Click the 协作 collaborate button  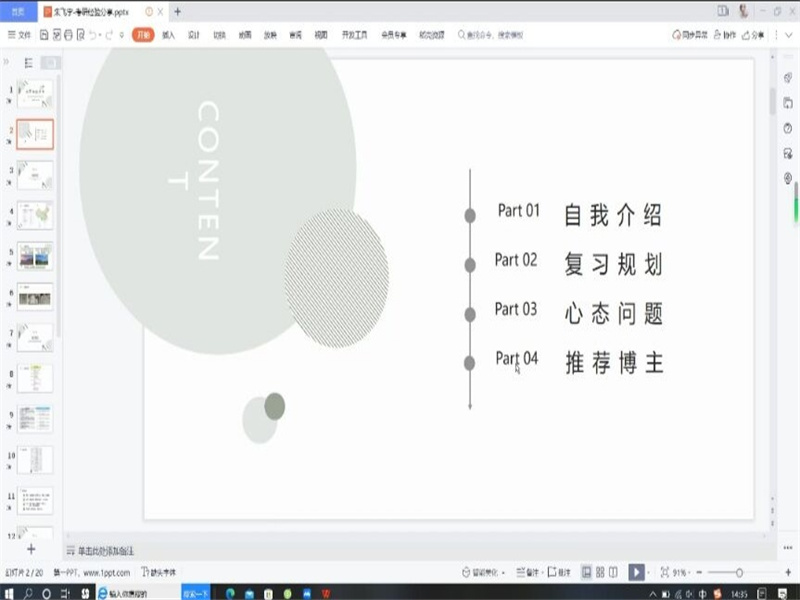pyautogui.click(x=725, y=35)
